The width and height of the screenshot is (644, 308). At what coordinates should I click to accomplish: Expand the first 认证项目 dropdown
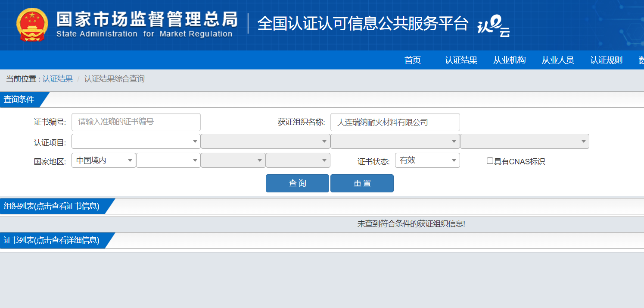(136, 141)
